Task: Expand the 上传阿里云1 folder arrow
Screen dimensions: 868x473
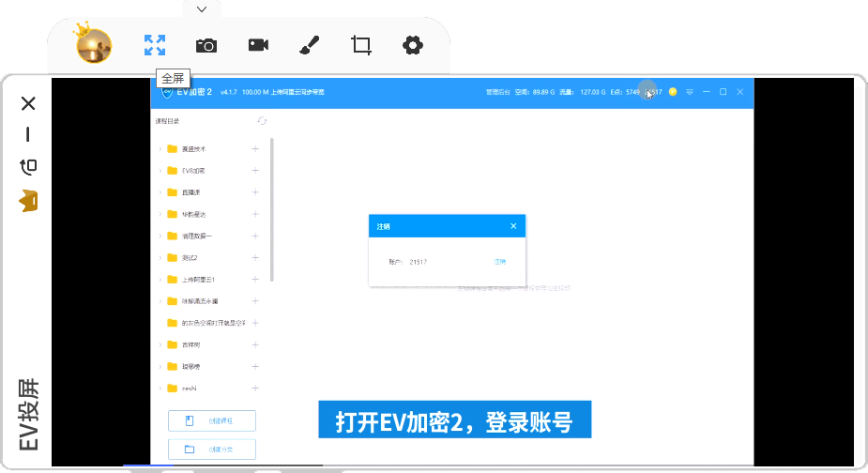Action: click(x=160, y=279)
